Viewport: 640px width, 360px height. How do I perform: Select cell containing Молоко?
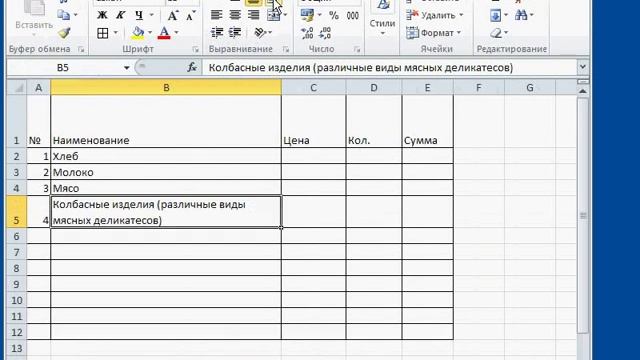coord(166,172)
